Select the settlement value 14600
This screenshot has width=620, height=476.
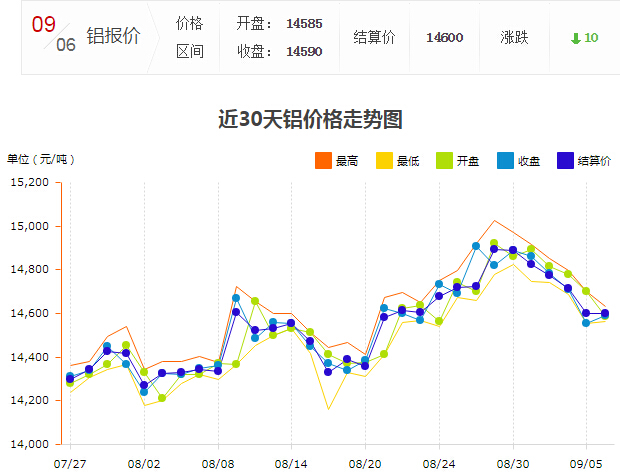pyautogui.click(x=444, y=37)
